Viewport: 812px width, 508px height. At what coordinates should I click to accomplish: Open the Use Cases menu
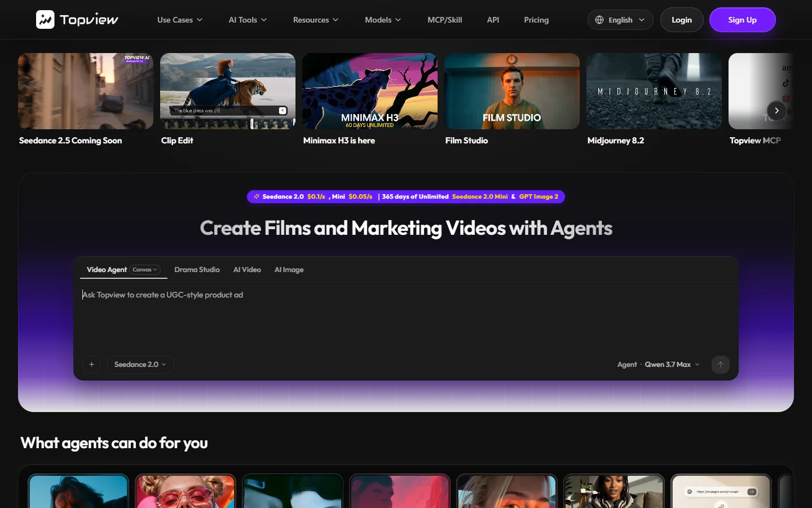[180, 20]
